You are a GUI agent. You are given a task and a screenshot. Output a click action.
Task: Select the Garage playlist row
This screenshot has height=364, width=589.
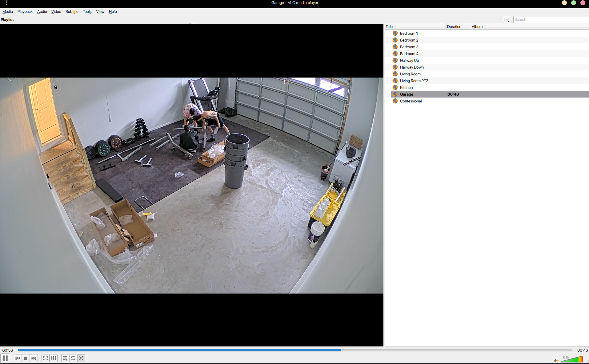click(x=490, y=94)
